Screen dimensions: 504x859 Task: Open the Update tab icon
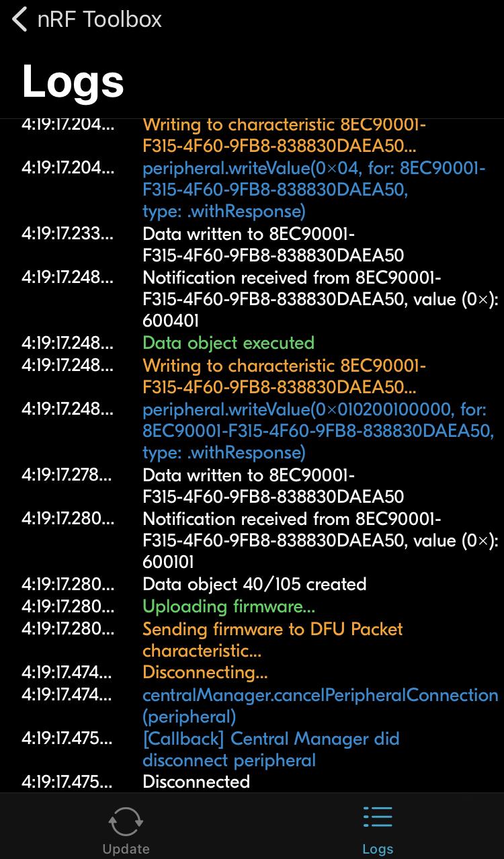(126, 821)
